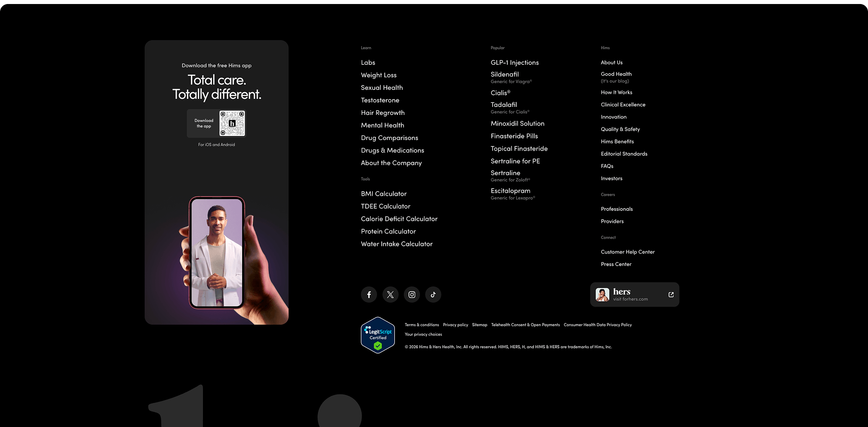
Task: Open Consumer Health Data Privacy Policy
Action: (597, 325)
